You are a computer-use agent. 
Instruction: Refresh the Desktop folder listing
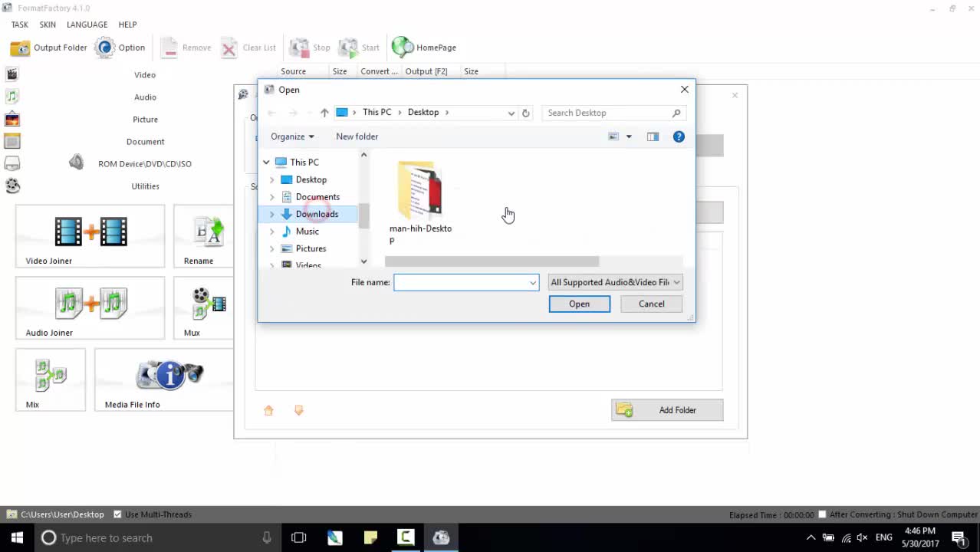point(525,113)
